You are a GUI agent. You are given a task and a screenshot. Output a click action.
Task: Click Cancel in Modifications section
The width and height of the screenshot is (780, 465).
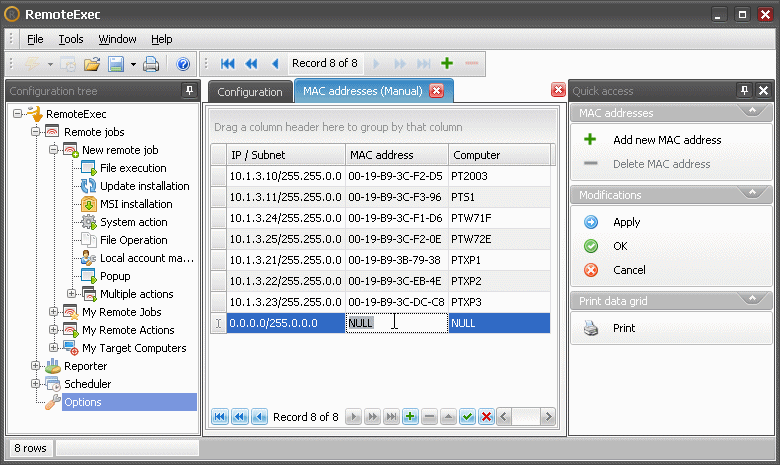point(629,270)
